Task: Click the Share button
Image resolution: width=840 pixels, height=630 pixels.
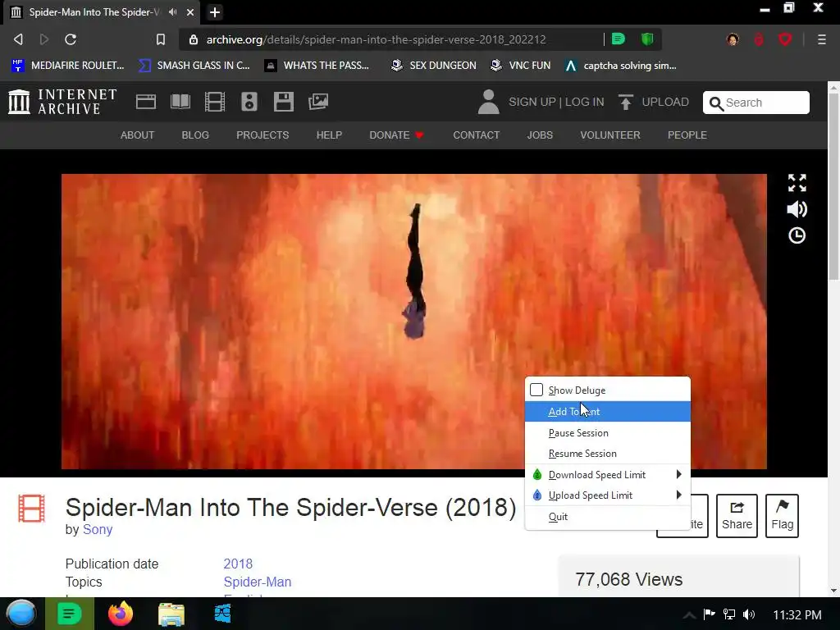Action: tap(737, 515)
